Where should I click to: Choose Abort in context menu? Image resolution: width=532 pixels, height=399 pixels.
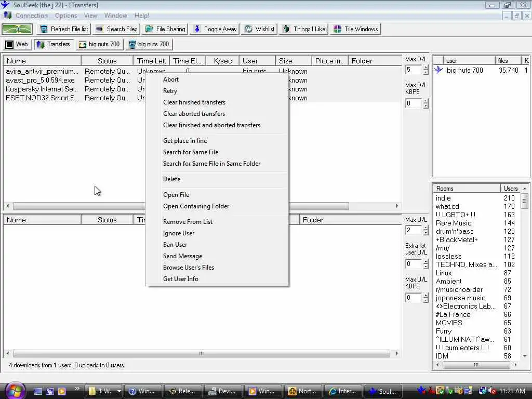pyautogui.click(x=217, y=79)
